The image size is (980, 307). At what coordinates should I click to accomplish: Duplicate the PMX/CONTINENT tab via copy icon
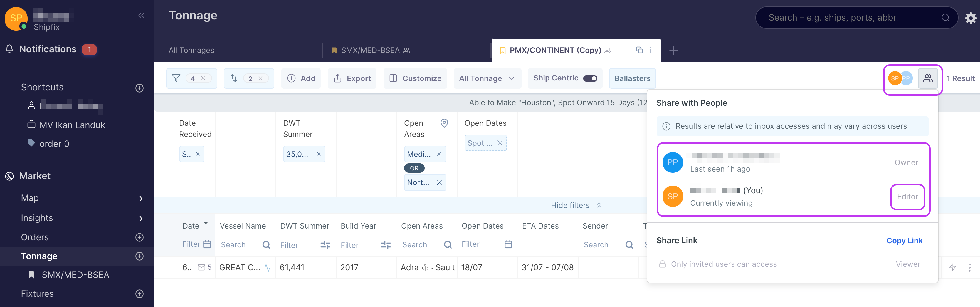pos(639,50)
